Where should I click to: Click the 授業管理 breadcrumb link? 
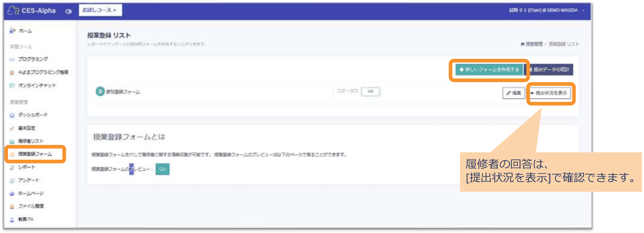coord(534,44)
